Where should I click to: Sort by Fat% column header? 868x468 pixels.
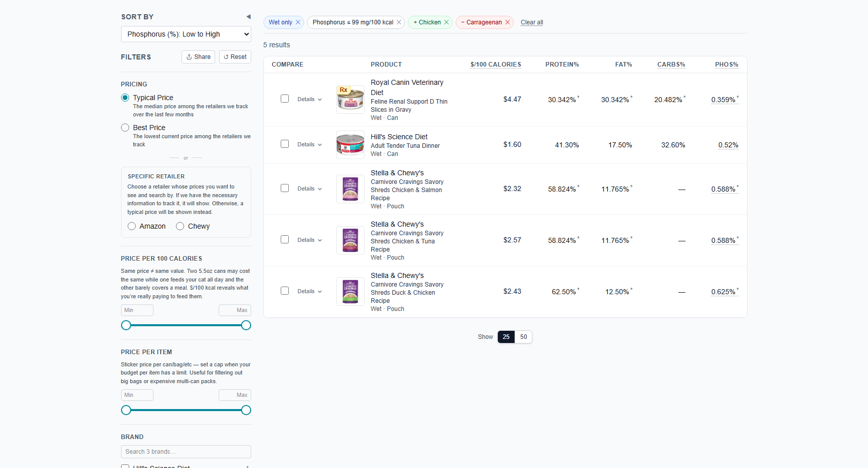tap(623, 65)
